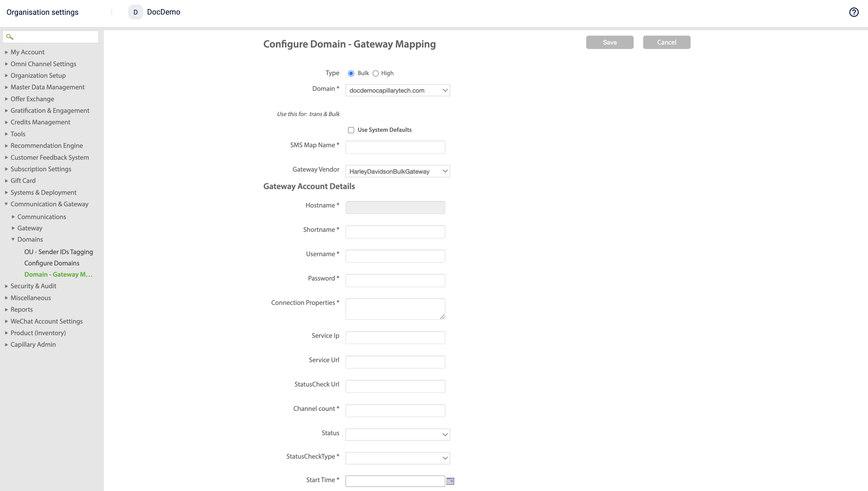Open Configure Domains in sidebar
Screen dimensions: 868x491
52,263
